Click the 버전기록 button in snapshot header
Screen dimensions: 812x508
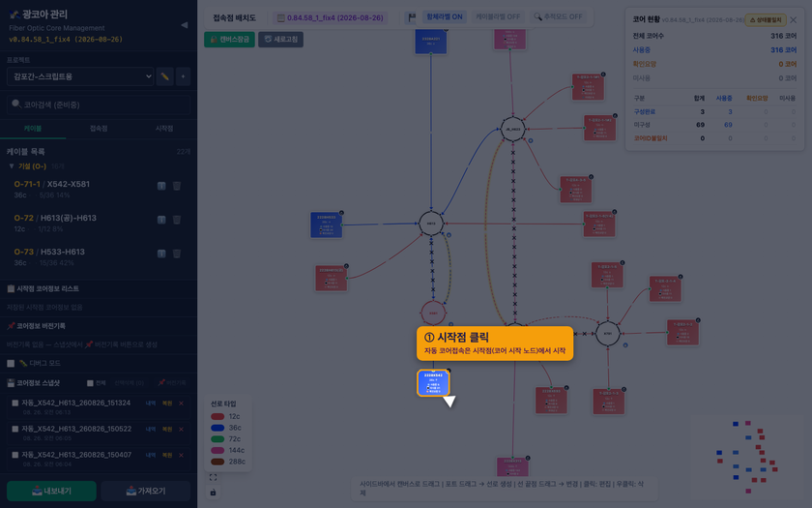pyautogui.click(x=172, y=383)
